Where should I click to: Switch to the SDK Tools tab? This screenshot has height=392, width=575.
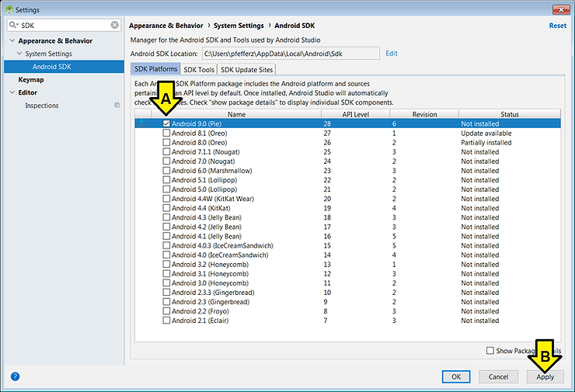tap(198, 70)
